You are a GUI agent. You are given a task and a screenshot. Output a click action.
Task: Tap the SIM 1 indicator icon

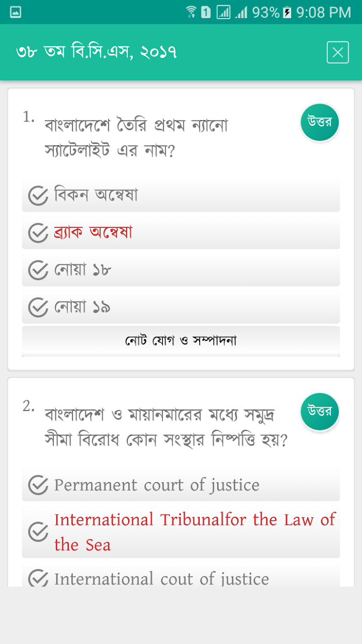[206, 12]
